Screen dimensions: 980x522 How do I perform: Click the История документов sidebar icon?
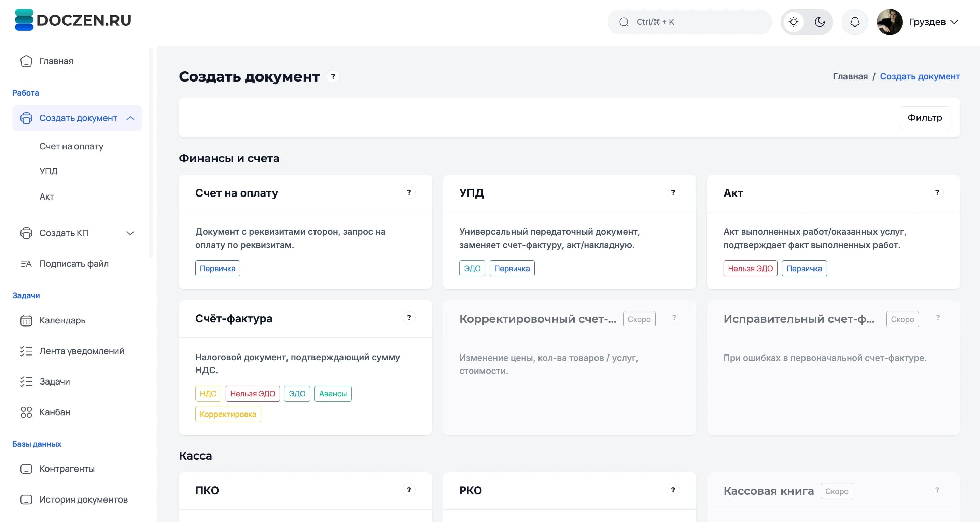click(x=26, y=499)
